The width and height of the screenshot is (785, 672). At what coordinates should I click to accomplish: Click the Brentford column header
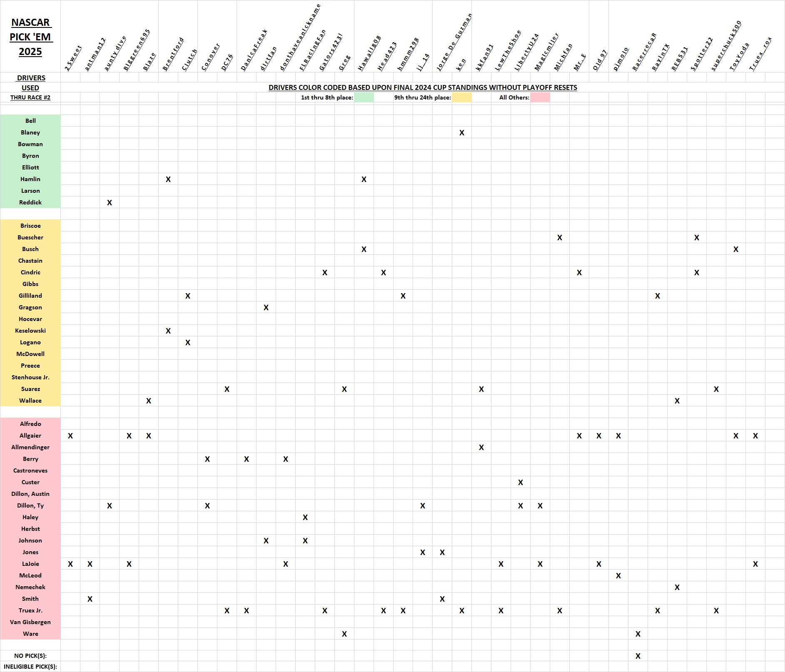coord(173,54)
